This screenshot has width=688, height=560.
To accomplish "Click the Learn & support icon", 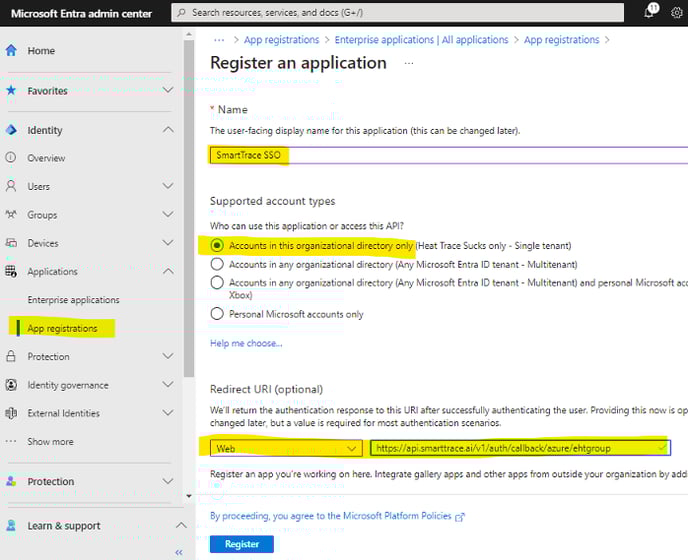I will [11, 525].
